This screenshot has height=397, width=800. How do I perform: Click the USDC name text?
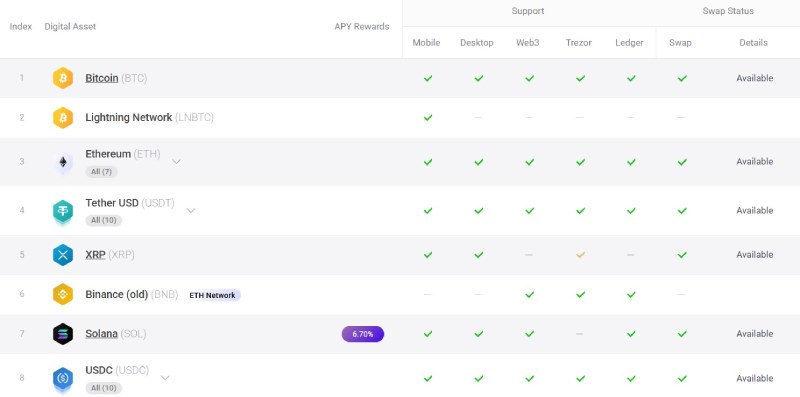coord(99,370)
